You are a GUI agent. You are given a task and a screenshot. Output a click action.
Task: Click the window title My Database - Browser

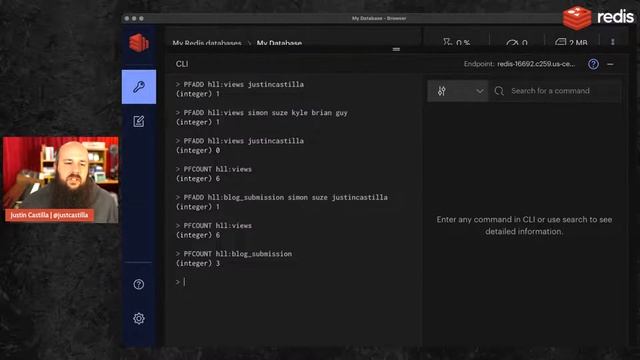click(x=379, y=18)
